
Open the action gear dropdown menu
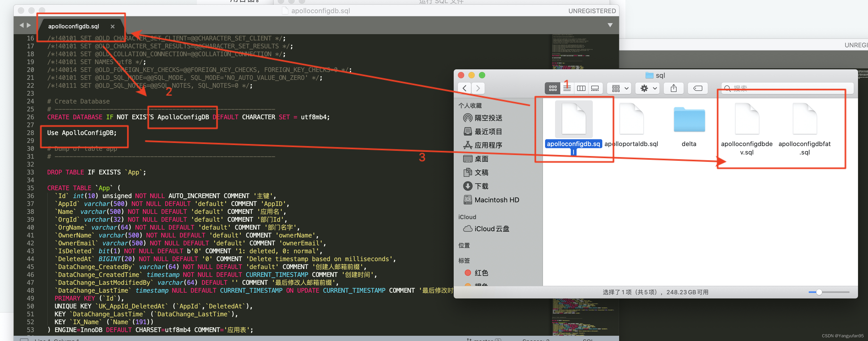pyautogui.click(x=647, y=88)
